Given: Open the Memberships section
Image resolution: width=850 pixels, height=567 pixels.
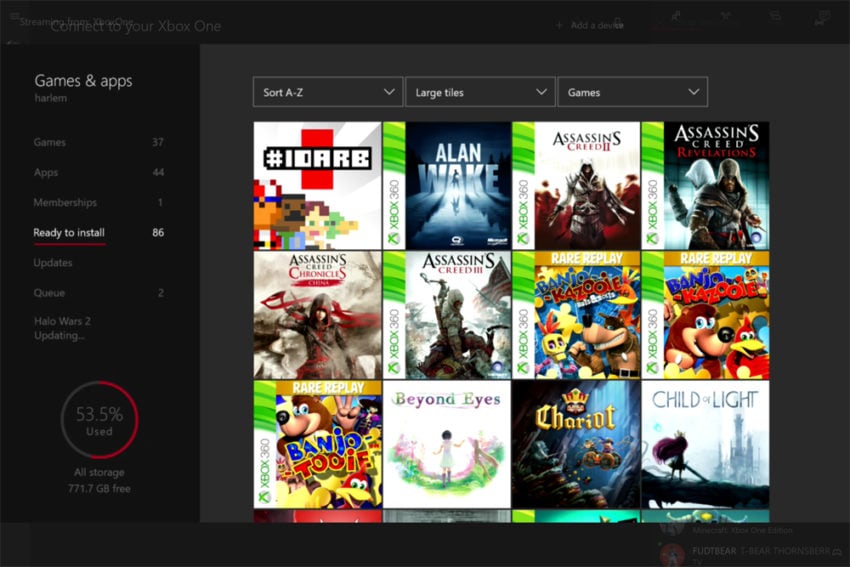Looking at the screenshot, I should [x=98, y=202].
